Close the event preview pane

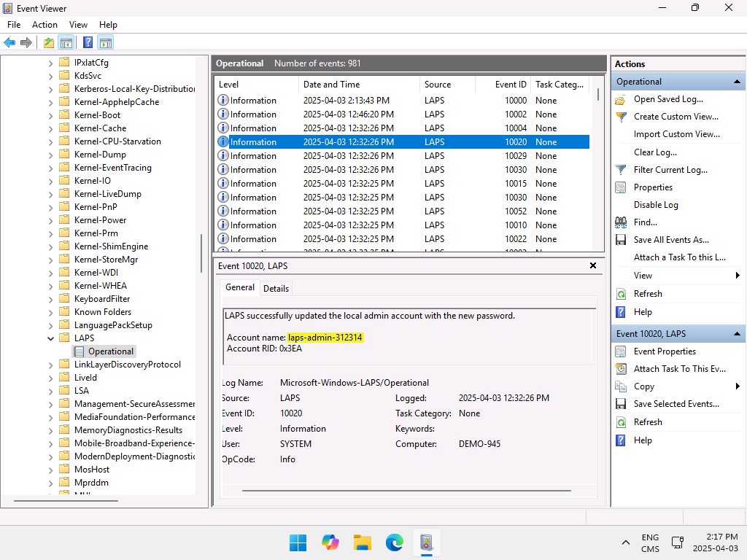[x=593, y=266]
